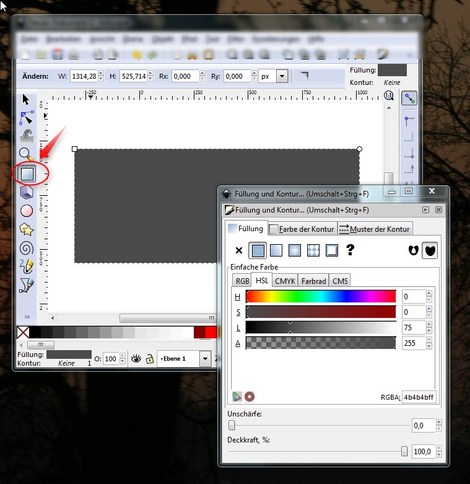Click the lightness L slider

[x=321, y=327]
